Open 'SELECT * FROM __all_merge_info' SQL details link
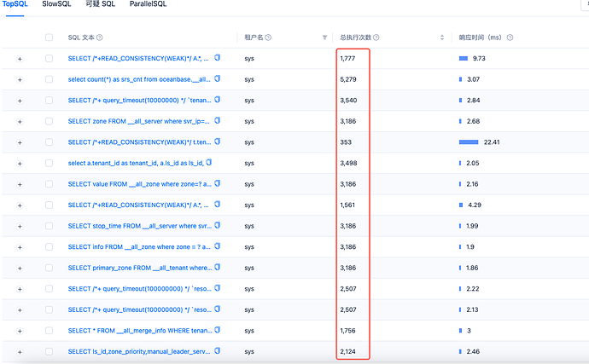This screenshot has width=589, height=364. tap(138, 330)
